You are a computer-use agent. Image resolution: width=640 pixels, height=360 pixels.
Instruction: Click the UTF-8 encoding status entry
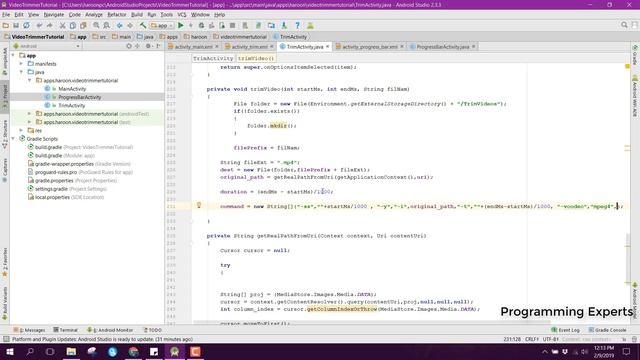(551, 339)
